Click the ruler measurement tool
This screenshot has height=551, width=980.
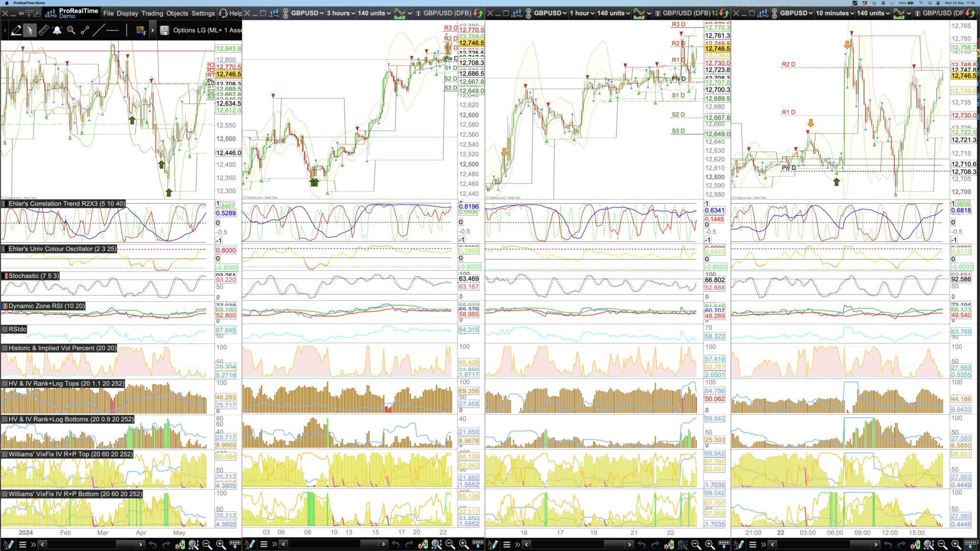pos(44,31)
